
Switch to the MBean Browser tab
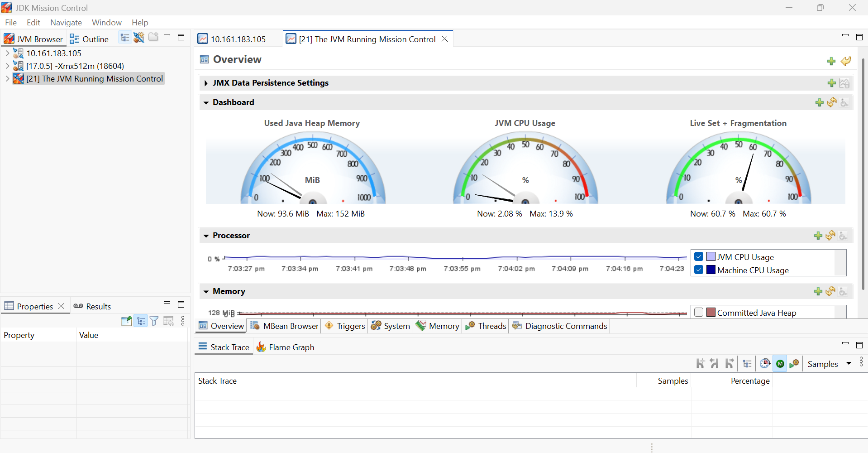click(x=285, y=326)
